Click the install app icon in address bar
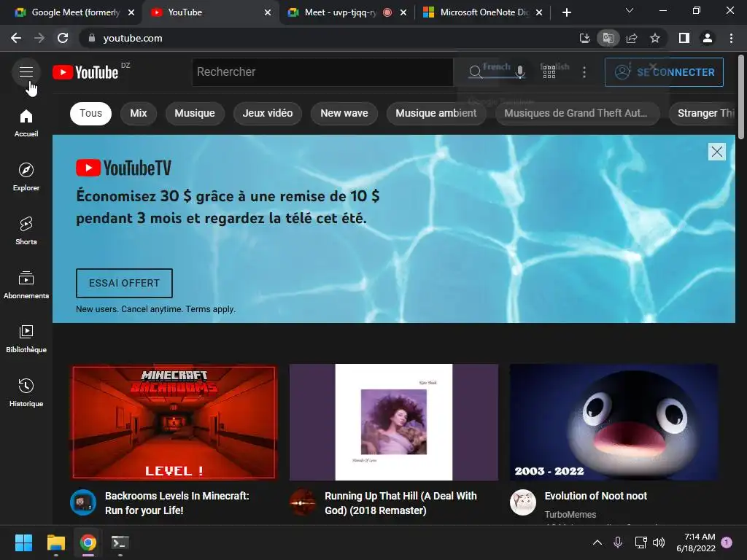 584,38
